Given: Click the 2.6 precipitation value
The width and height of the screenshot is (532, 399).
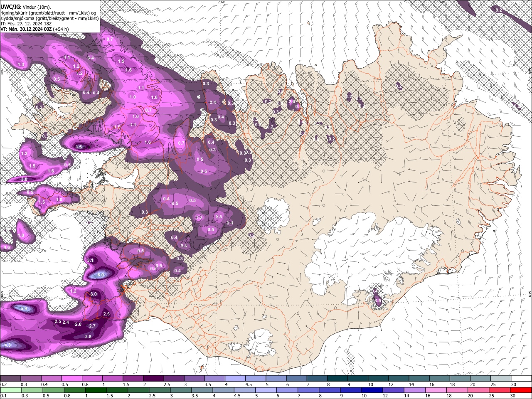Looking at the screenshot, I should [x=78, y=324].
